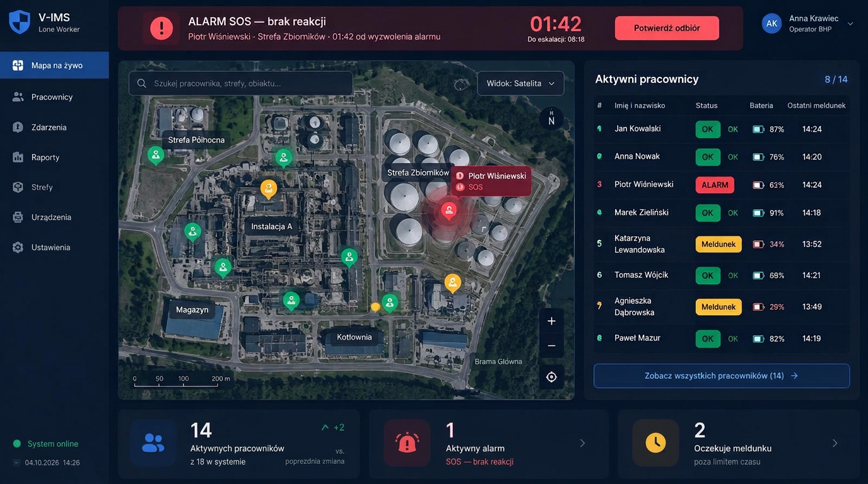
Task: Zoom out the map with minus button
Action: pos(551,346)
